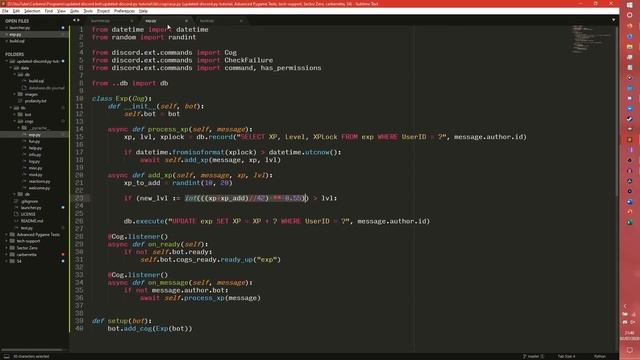Open the Windows Start button
Screen dimensions: 640x360
[x=629, y=4]
